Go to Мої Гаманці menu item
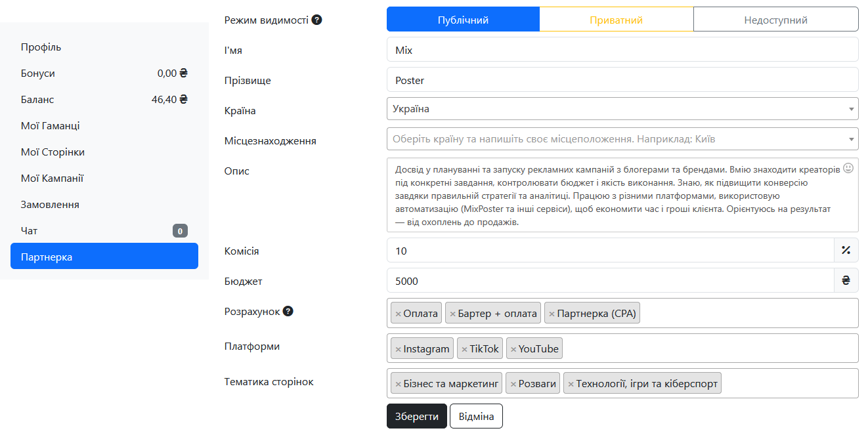This screenshot has height=439, width=868. (51, 126)
